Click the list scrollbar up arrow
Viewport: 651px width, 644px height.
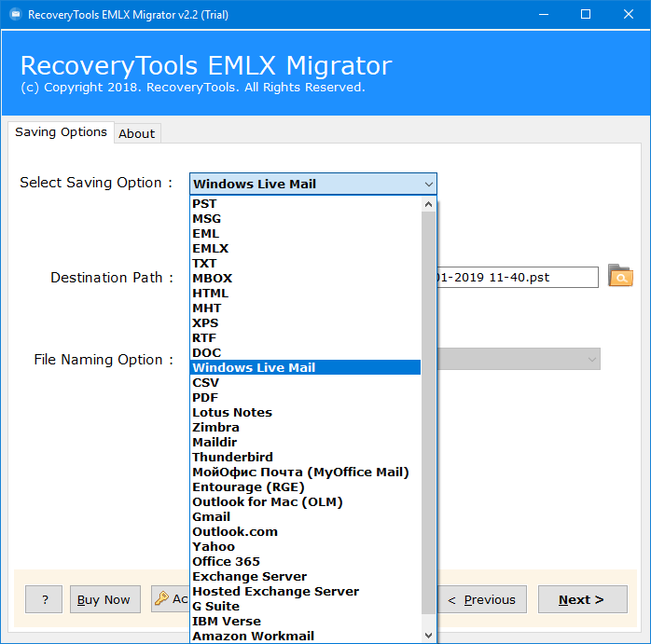click(428, 204)
